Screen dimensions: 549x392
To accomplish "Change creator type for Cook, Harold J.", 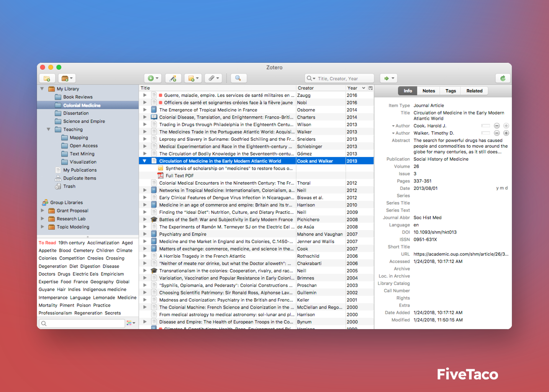I will click(x=401, y=126).
